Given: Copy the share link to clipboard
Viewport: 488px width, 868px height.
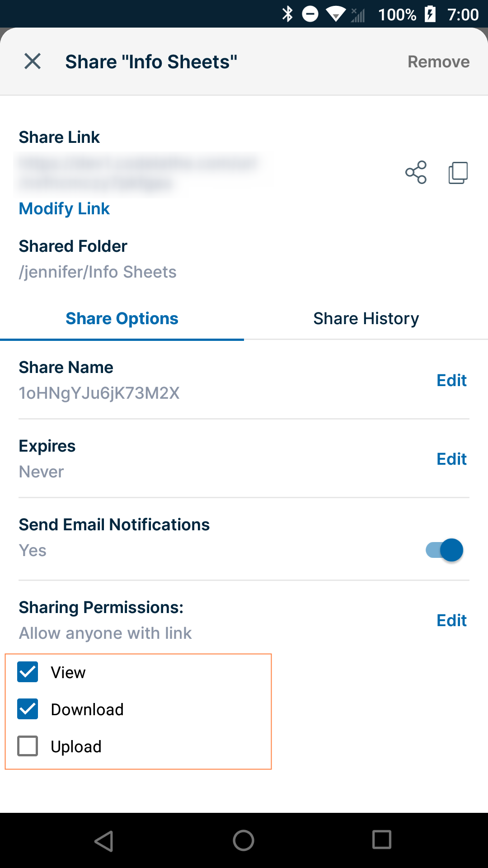Looking at the screenshot, I should point(458,173).
